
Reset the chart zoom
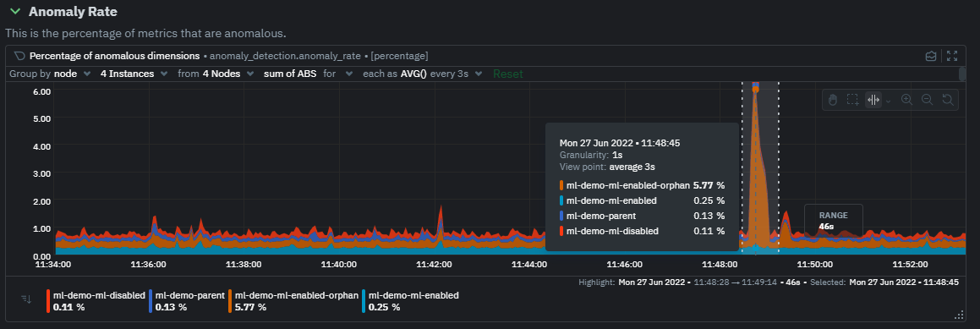click(x=948, y=100)
